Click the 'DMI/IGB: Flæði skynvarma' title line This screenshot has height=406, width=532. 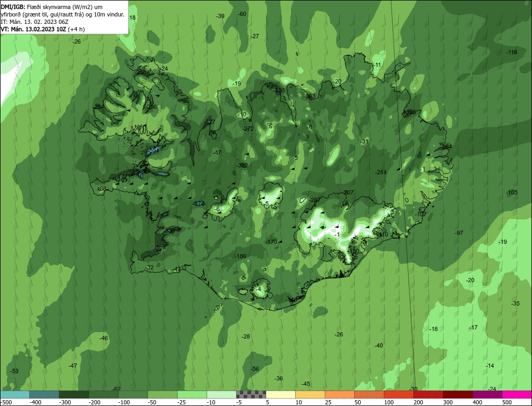click(x=52, y=7)
